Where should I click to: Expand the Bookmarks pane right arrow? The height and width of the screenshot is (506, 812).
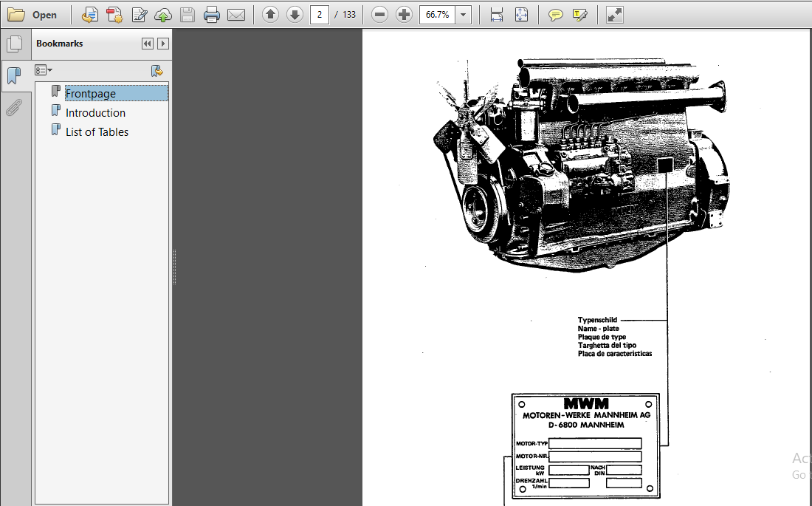click(163, 44)
